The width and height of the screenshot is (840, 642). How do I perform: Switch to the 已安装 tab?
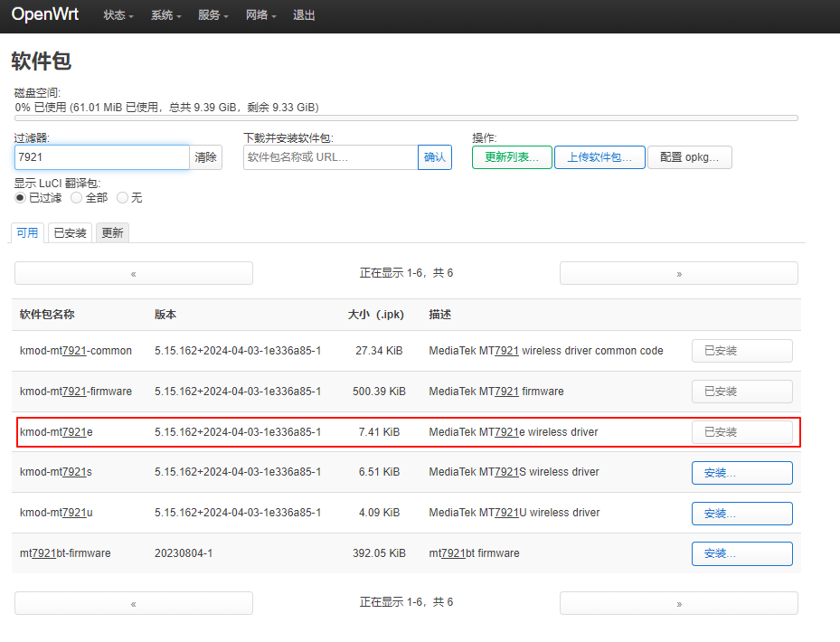(70, 232)
